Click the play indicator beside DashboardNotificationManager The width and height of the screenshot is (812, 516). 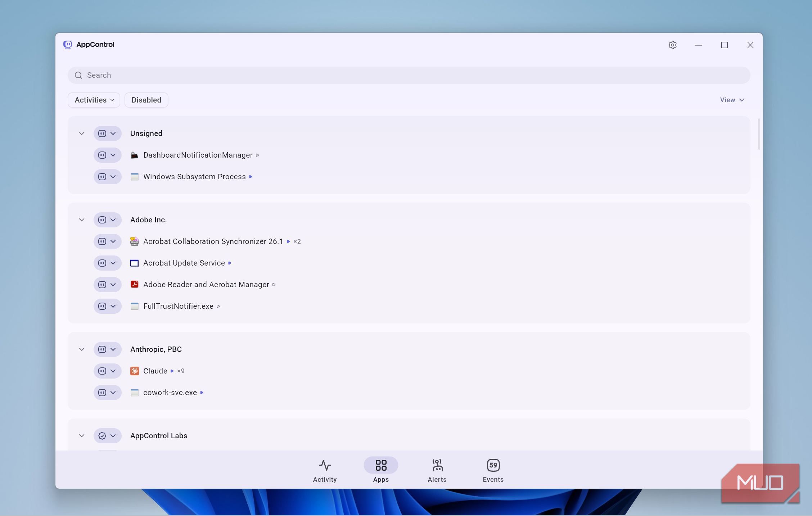[x=257, y=155]
